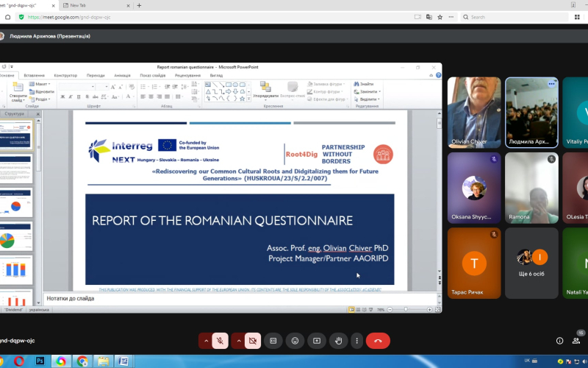Toggle the turned-off camera button
This screenshot has width=588, height=368.
pos(252,341)
